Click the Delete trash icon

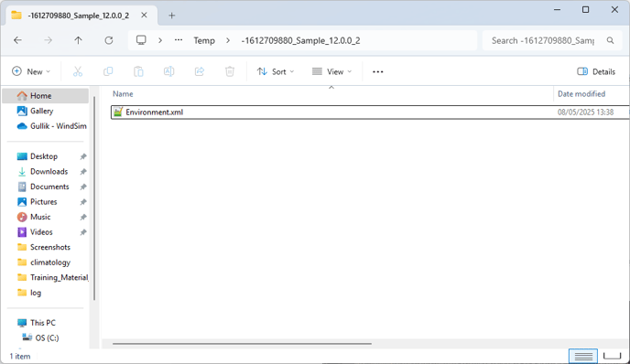click(x=230, y=71)
